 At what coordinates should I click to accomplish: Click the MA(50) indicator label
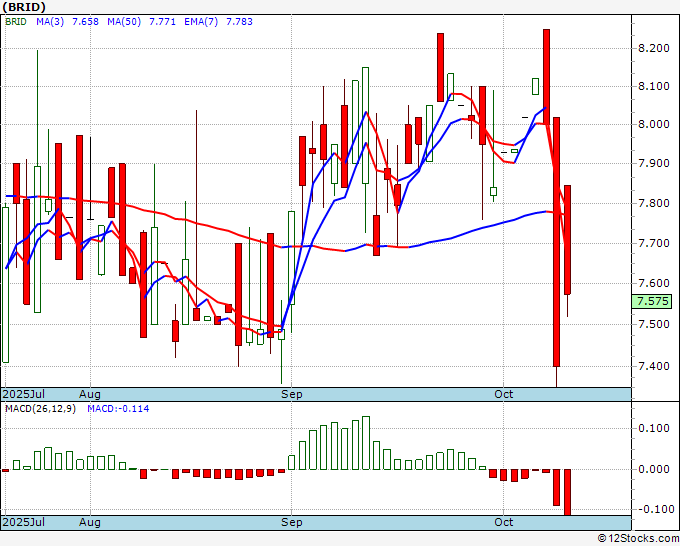[x=124, y=22]
